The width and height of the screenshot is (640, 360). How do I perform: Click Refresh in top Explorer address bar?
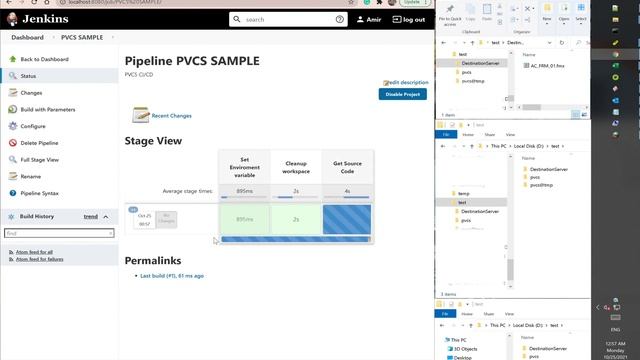(x=562, y=42)
